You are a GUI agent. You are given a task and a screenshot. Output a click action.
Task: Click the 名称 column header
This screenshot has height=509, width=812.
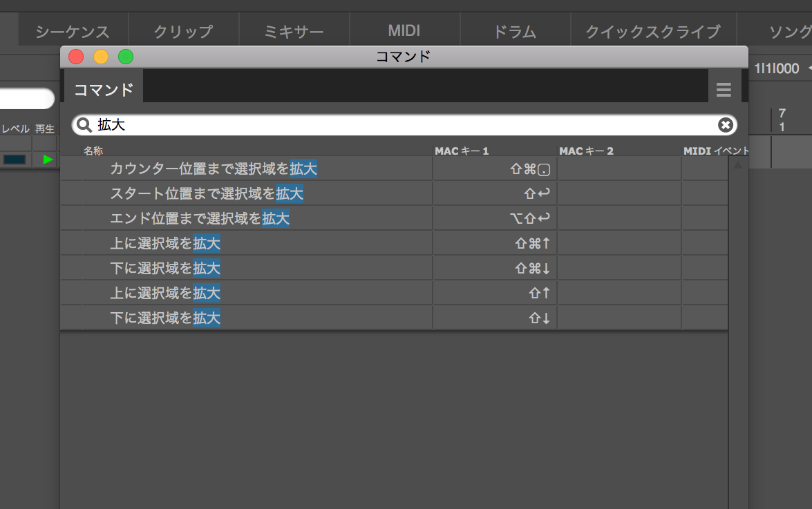tap(93, 151)
